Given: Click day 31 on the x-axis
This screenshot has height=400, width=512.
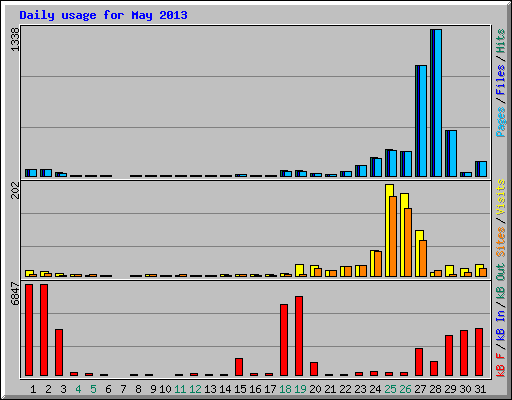Looking at the screenshot, I should point(480,389).
